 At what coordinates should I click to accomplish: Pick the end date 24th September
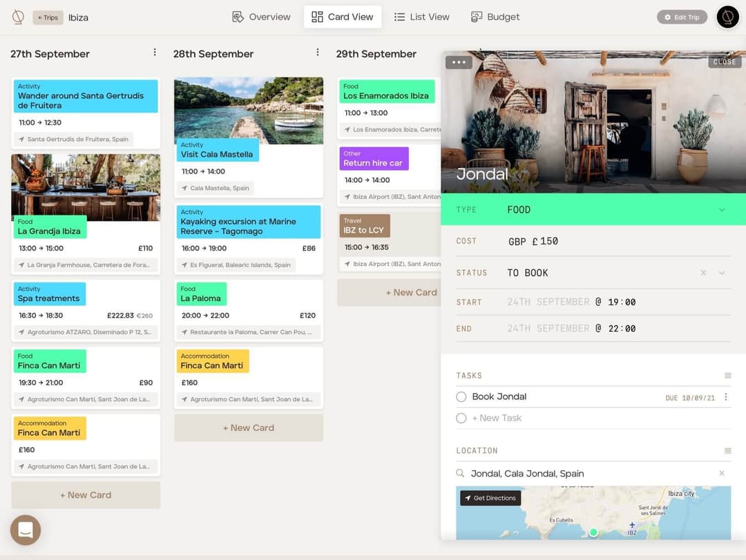(x=548, y=329)
